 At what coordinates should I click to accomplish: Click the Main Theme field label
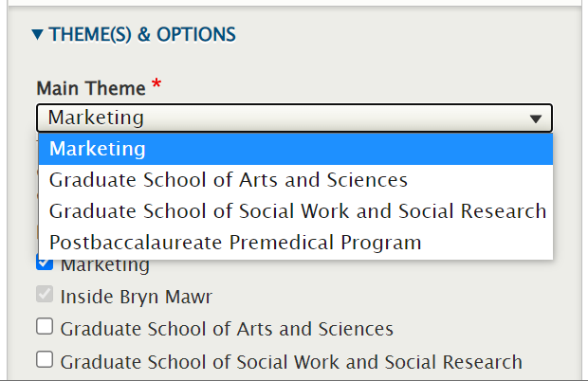click(x=91, y=88)
